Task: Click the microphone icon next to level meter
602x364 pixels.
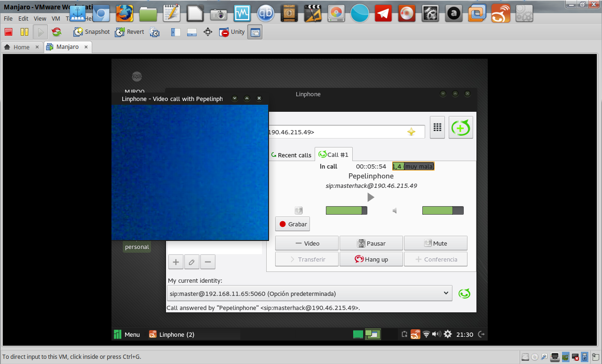Action: [x=299, y=210]
